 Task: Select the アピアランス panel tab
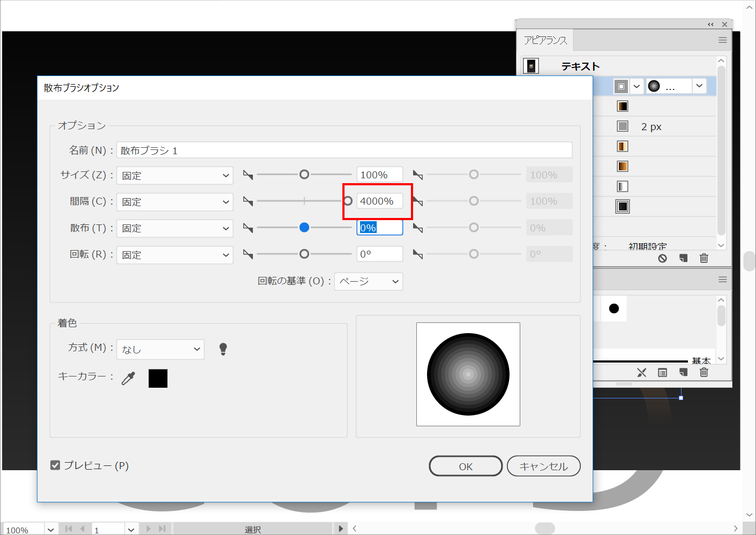point(545,41)
